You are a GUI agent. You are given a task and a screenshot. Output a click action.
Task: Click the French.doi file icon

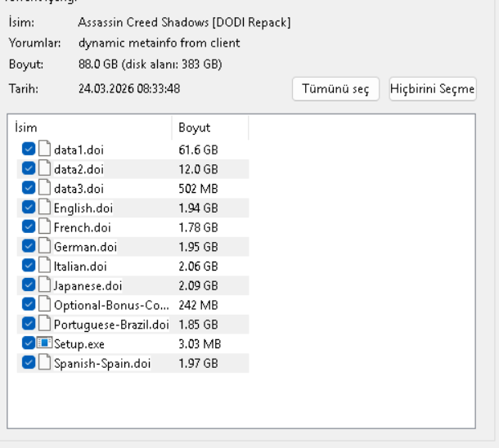coord(44,226)
